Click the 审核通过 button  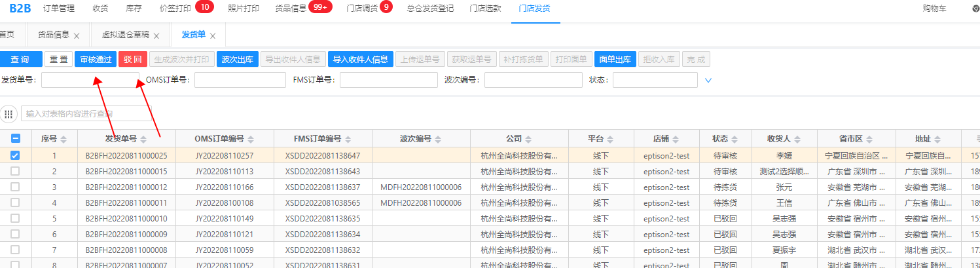click(96, 59)
